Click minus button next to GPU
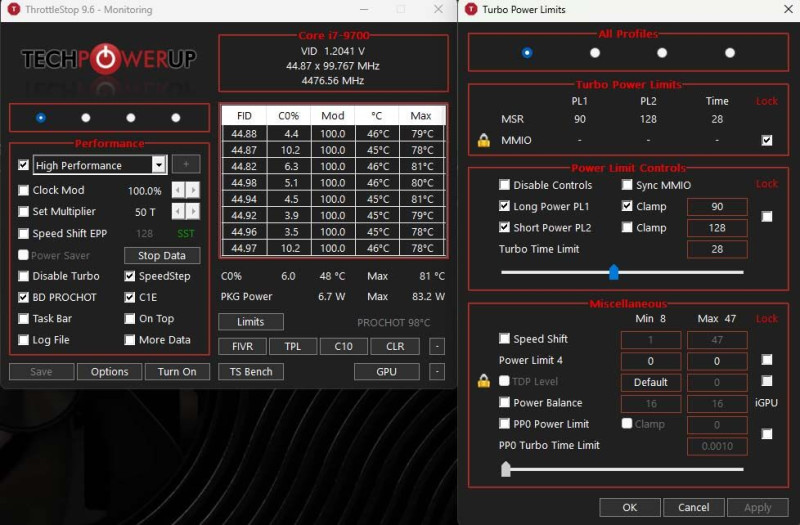Image resolution: width=800 pixels, height=525 pixels. (437, 371)
